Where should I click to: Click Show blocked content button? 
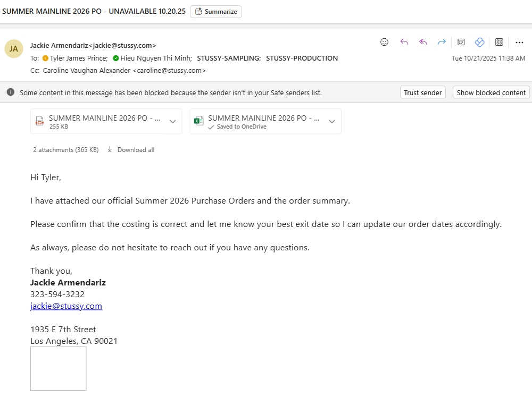pyautogui.click(x=491, y=92)
